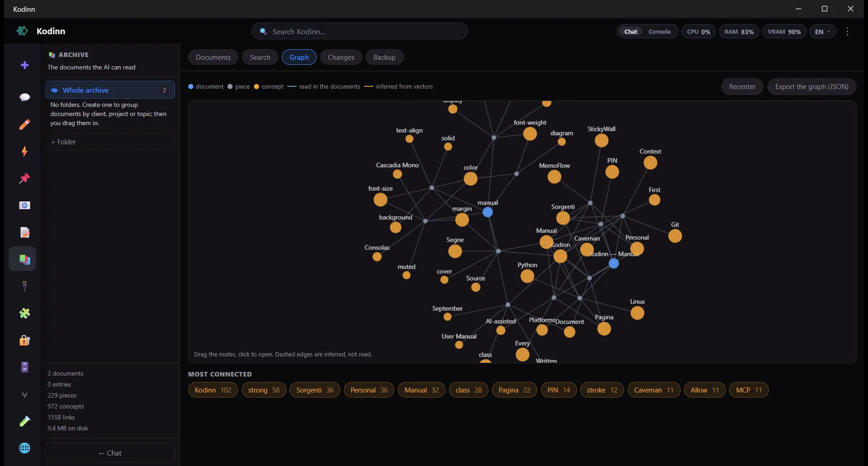This screenshot has height=466, width=868.
Task: Click the 'September' concept node
Action: pos(448,317)
